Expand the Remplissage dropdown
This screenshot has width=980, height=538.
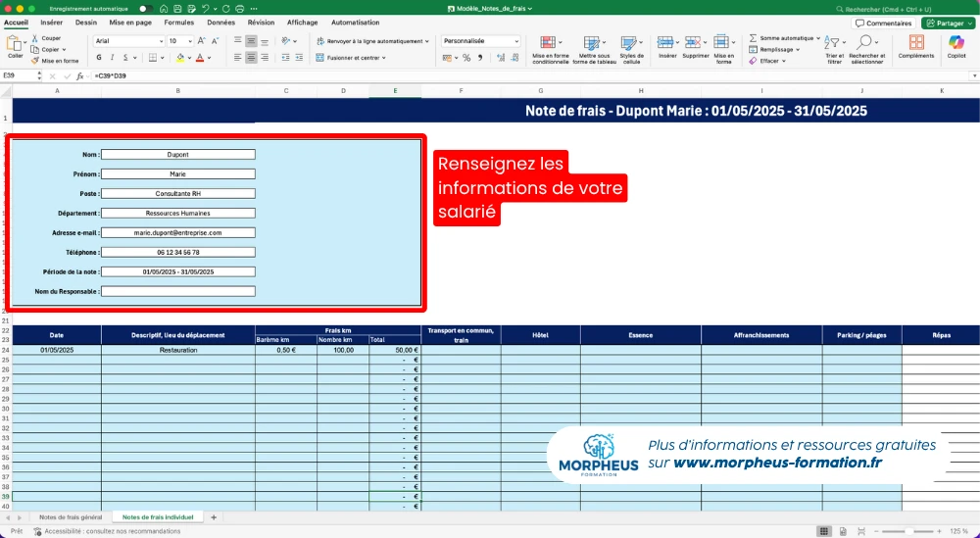[x=798, y=49]
